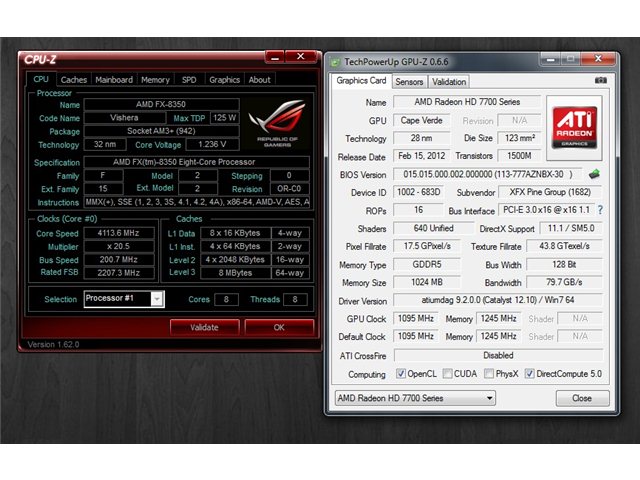The width and height of the screenshot is (640, 480).
Task: Close the CPU-Z window
Action: click(x=301, y=57)
